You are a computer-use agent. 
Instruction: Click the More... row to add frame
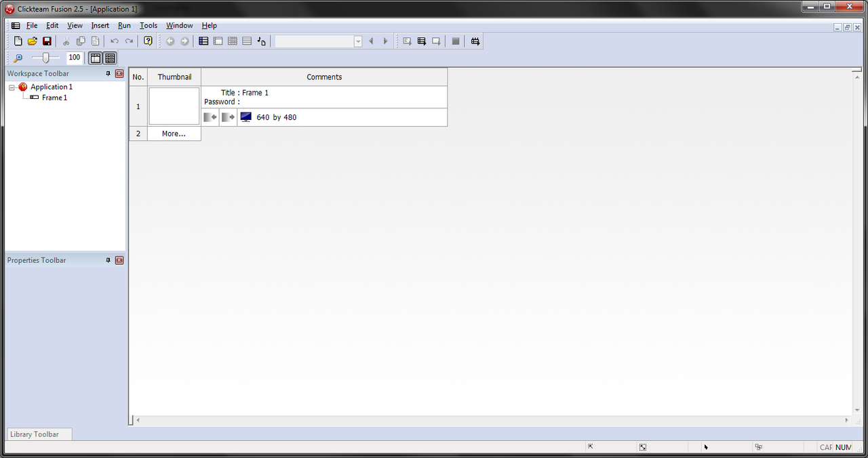pyautogui.click(x=174, y=133)
